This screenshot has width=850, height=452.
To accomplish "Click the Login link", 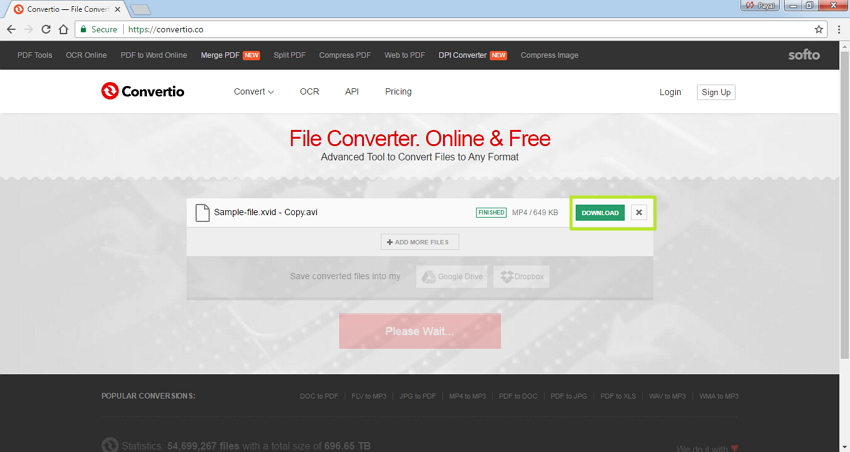I will click(670, 92).
